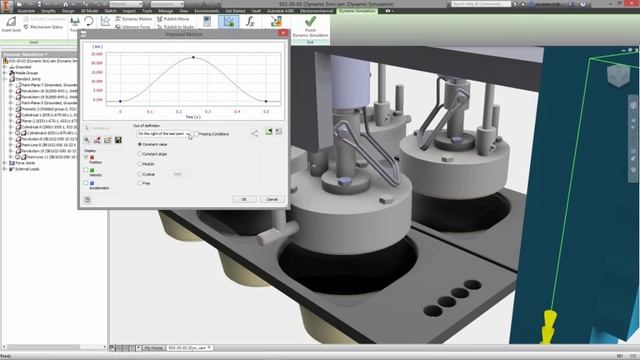Toggle Acceleration display checkbox

[86, 183]
